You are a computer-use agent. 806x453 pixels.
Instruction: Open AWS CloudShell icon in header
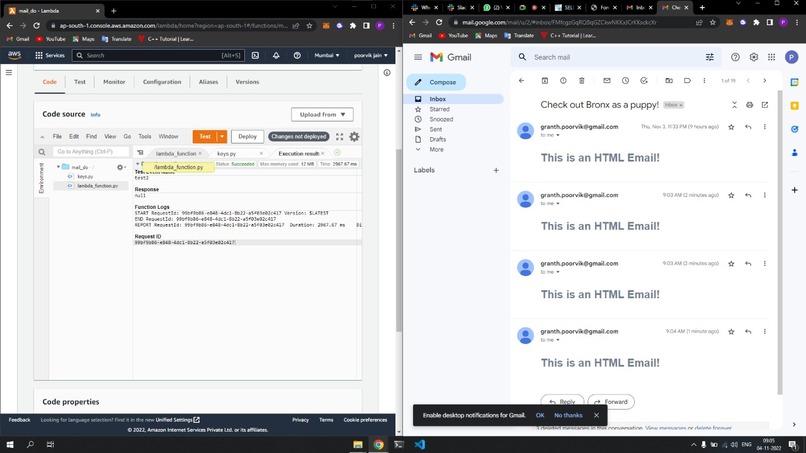255,56
